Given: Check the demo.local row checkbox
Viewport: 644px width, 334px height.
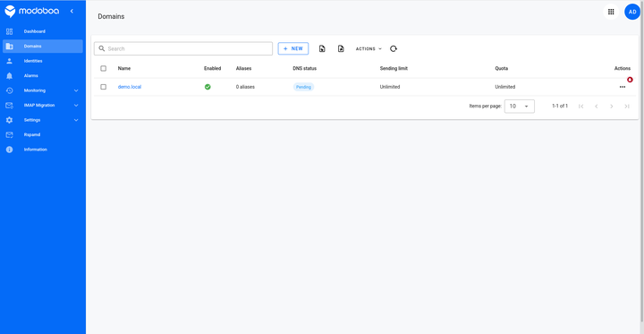Looking at the screenshot, I should click(x=104, y=87).
